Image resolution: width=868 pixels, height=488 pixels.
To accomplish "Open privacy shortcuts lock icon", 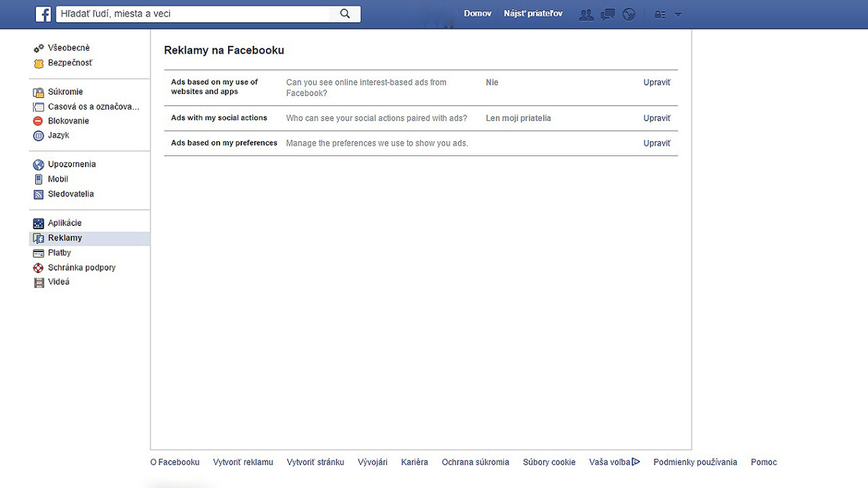I will pos(660,14).
